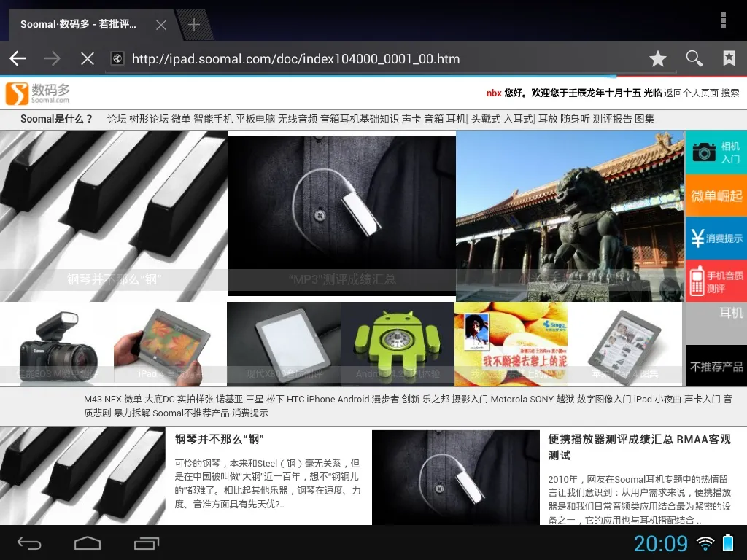
Task: Open the 论坛 menu item
Action: click(x=117, y=119)
